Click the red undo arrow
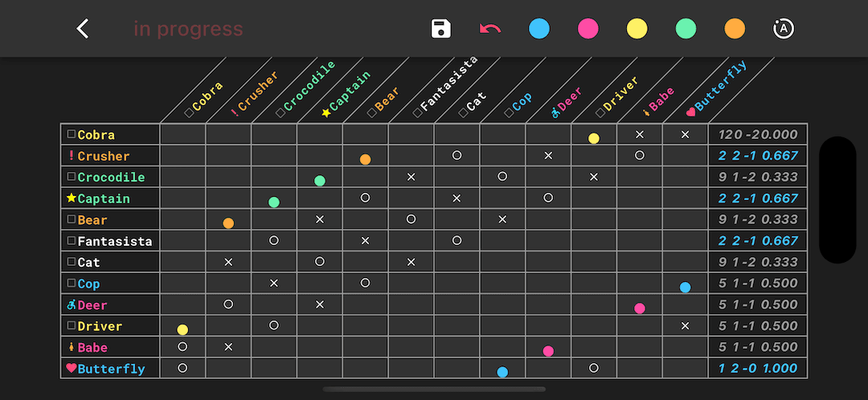868x400 pixels. (490, 29)
